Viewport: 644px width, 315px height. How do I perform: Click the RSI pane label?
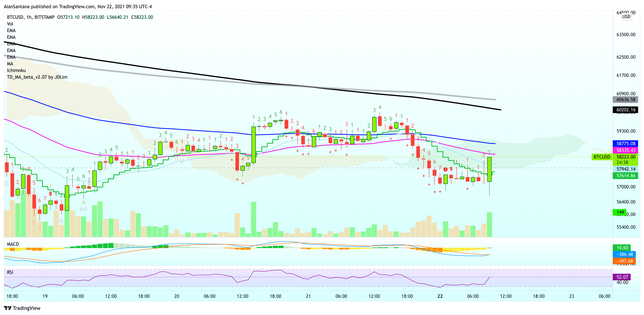[10, 272]
